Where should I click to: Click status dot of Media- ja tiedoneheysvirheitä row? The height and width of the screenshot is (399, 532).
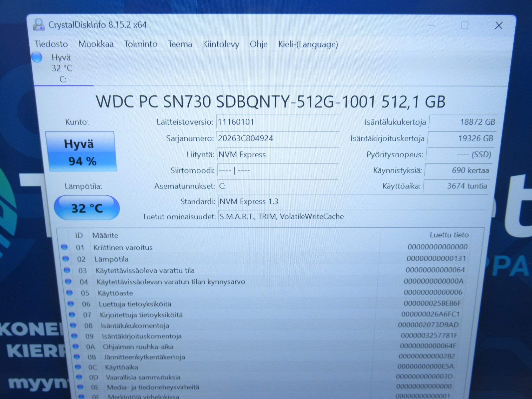coord(80,387)
